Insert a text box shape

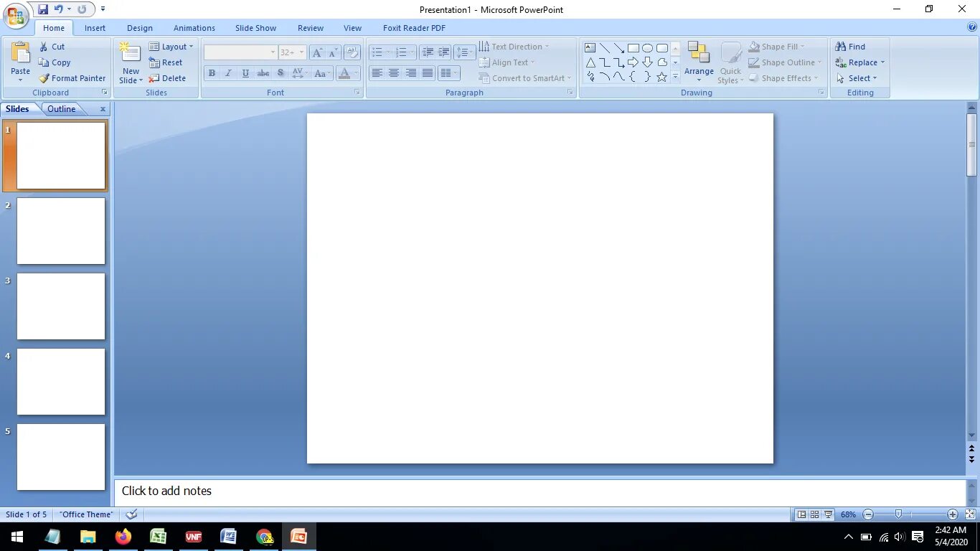(x=590, y=48)
